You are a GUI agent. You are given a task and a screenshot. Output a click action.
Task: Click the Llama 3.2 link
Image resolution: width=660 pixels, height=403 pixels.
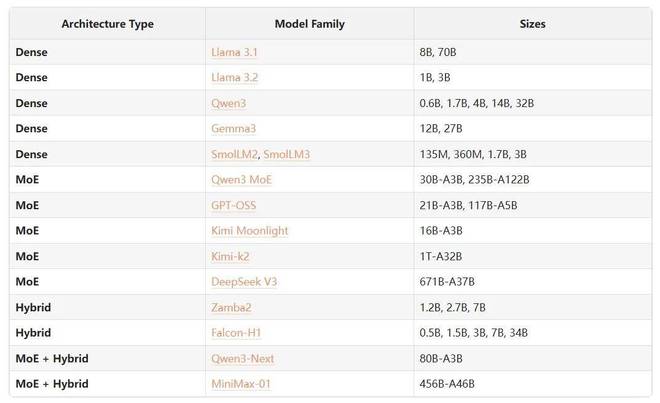[236, 75]
